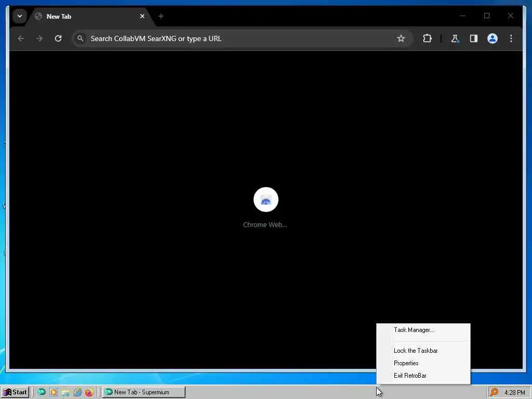The image size is (532, 399).
Task: Select Lock the Taskbar menu entry
Action: coord(423,351)
